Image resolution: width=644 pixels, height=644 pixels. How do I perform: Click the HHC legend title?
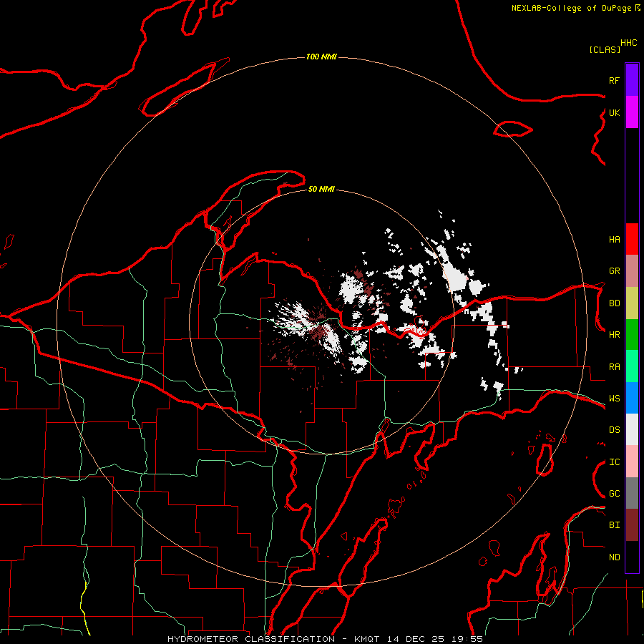pos(629,43)
